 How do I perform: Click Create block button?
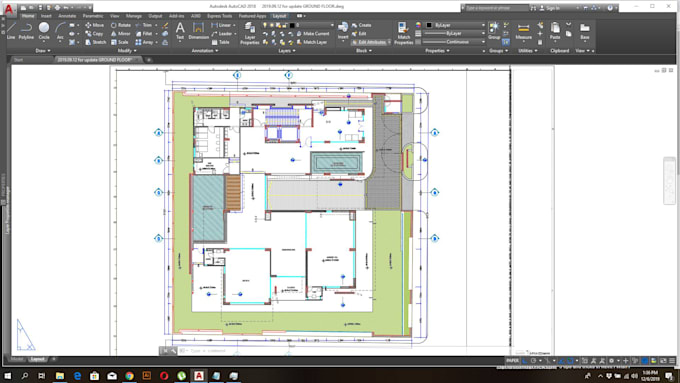[x=361, y=25]
